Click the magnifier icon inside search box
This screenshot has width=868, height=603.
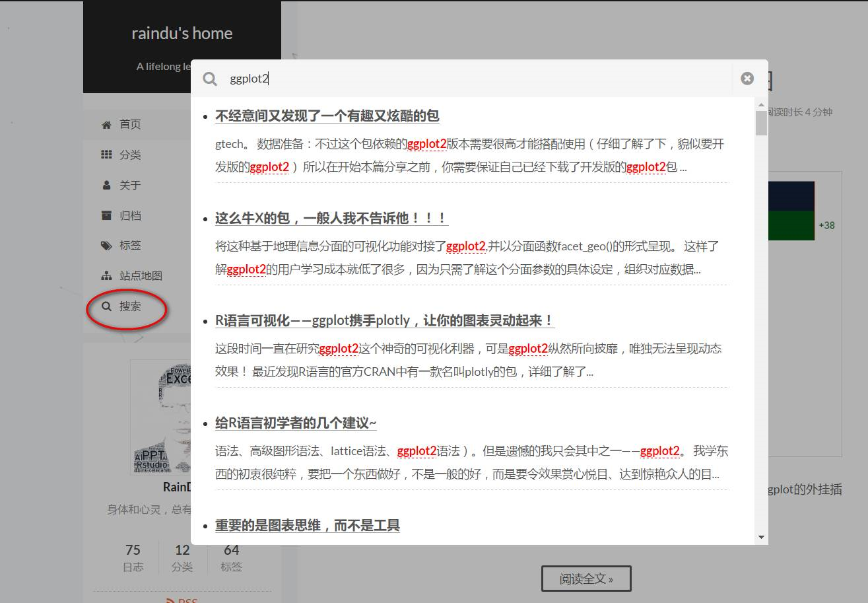pos(210,79)
